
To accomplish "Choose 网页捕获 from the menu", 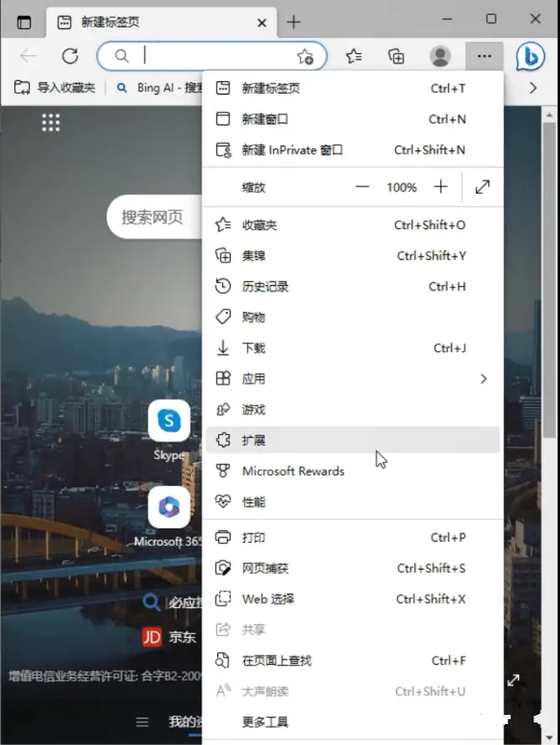I will click(353, 569).
